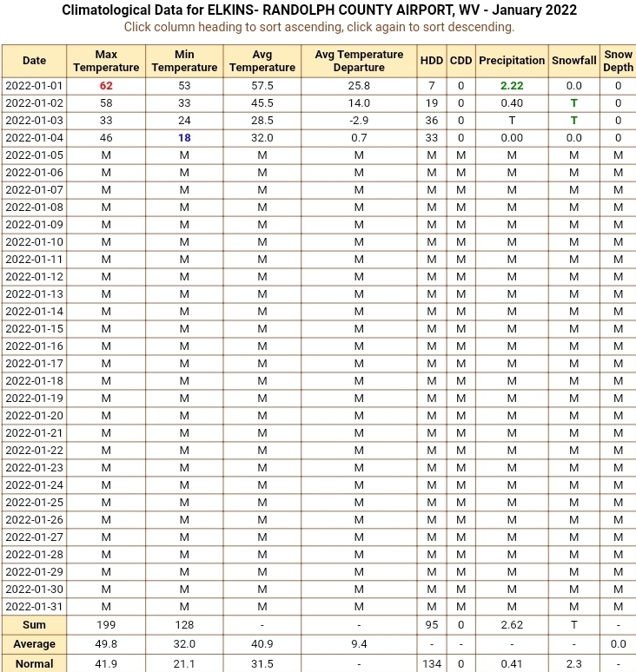The height and width of the screenshot is (672, 636).
Task: Select the date cell 2022-01-10
Action: (x=34, y=241)
